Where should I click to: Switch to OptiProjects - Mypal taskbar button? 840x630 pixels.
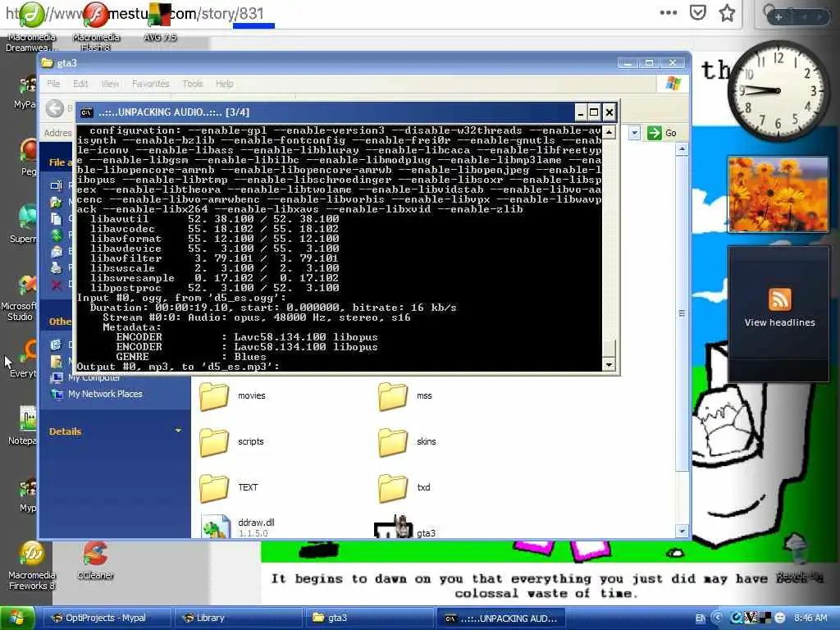[x=106, y=619]
